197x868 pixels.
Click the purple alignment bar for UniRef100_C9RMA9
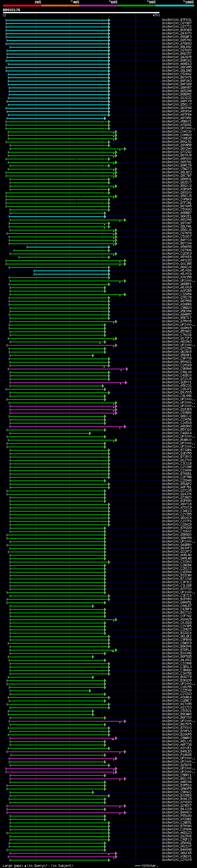pos(68,369)
